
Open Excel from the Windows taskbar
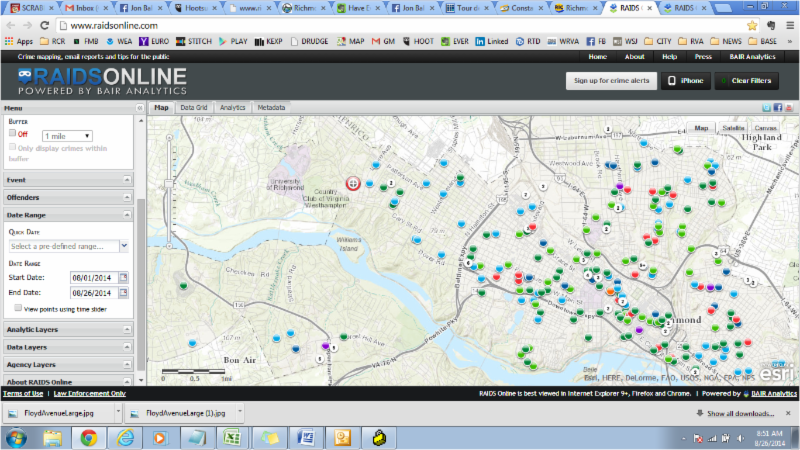click(233, 438)
